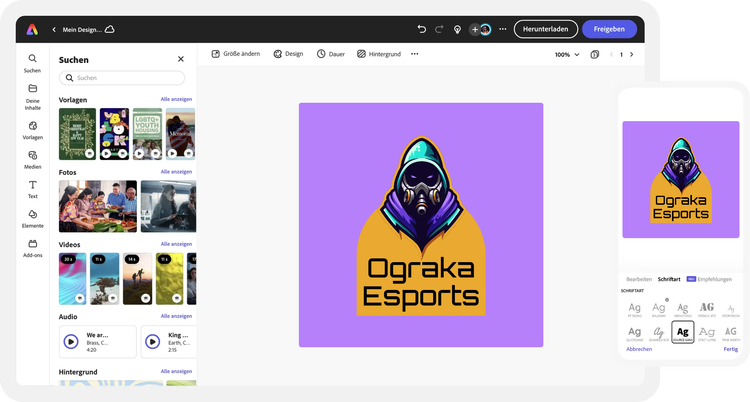Redo the last undone action
Screen dimensions: 750x402
439,29
